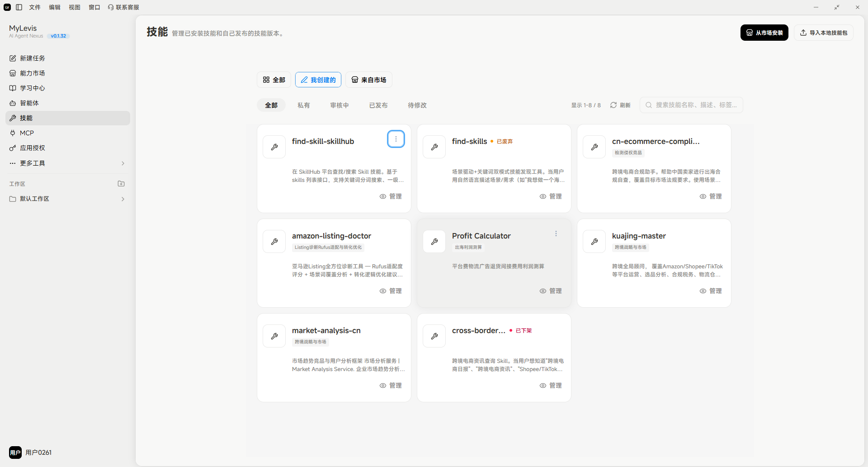
Task: Expand the 默认工作区 workspace
Action: [x=123, y=199]
